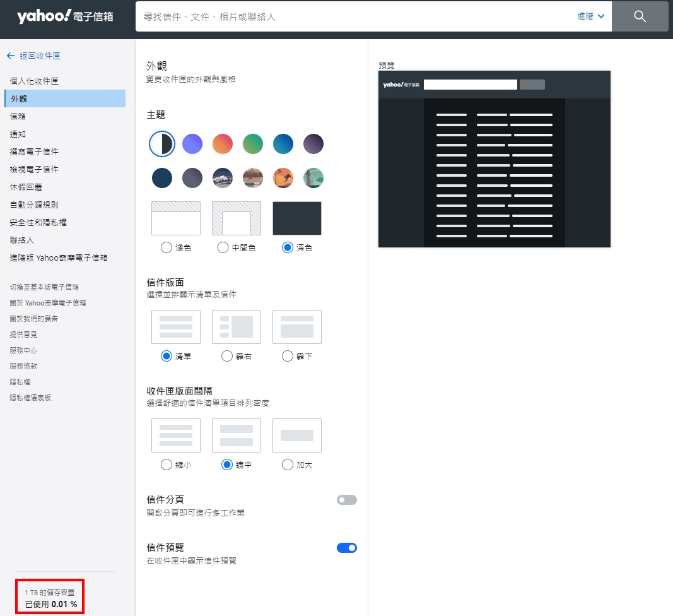Viewport: 673px width, 616px height.
Task: Select the teal theme circle
Action: click(283, 144)
